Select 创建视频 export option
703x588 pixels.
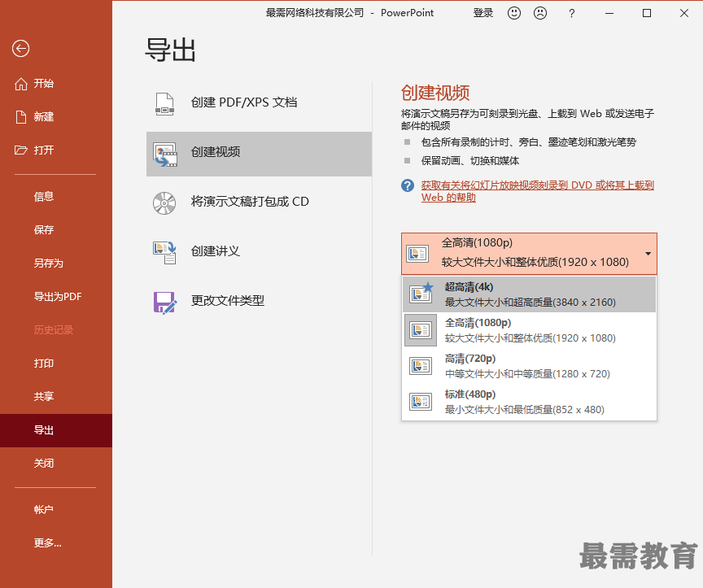[259, 154]
